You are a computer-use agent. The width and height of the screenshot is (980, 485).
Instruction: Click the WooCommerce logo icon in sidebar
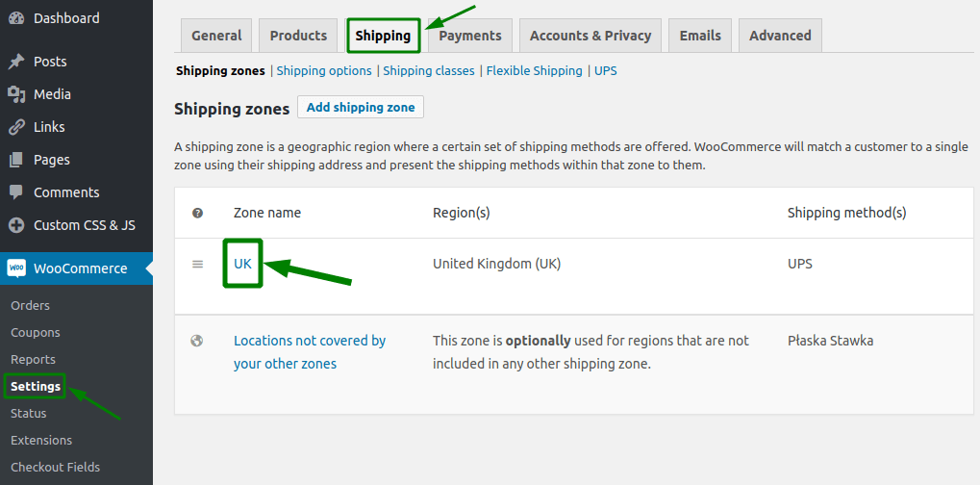coord(16,268)
